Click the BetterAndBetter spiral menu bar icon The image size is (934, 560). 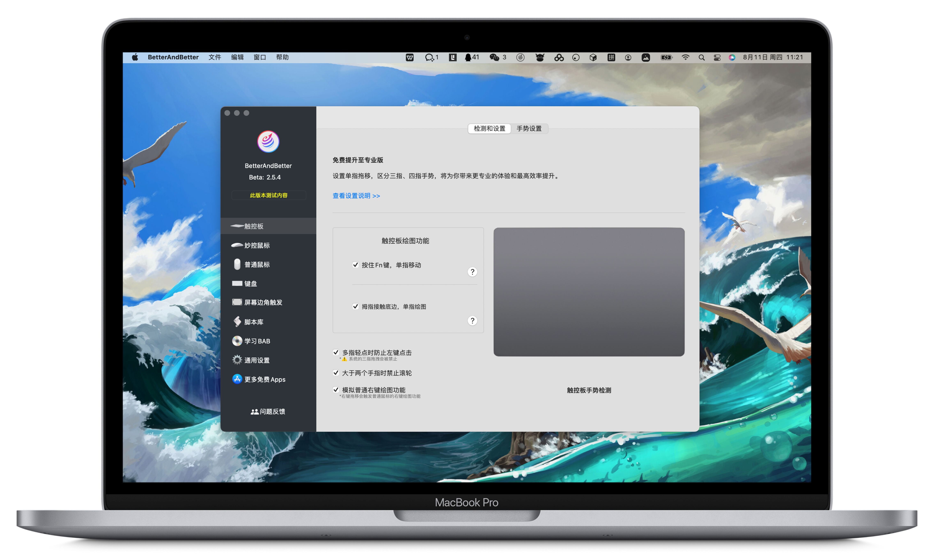point(520,57)
